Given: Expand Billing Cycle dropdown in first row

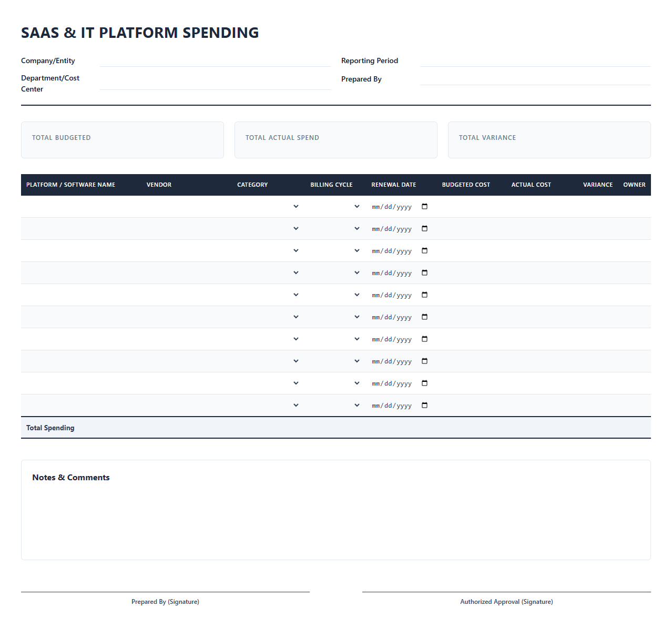Looking at the screenshot, I should tap(335, 207).
